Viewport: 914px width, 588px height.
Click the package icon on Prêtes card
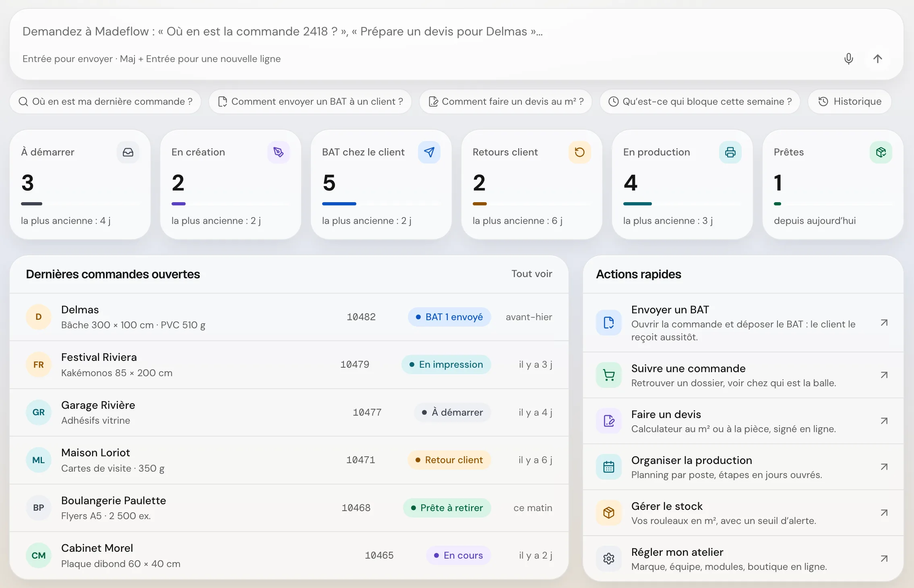pos(881,152)
